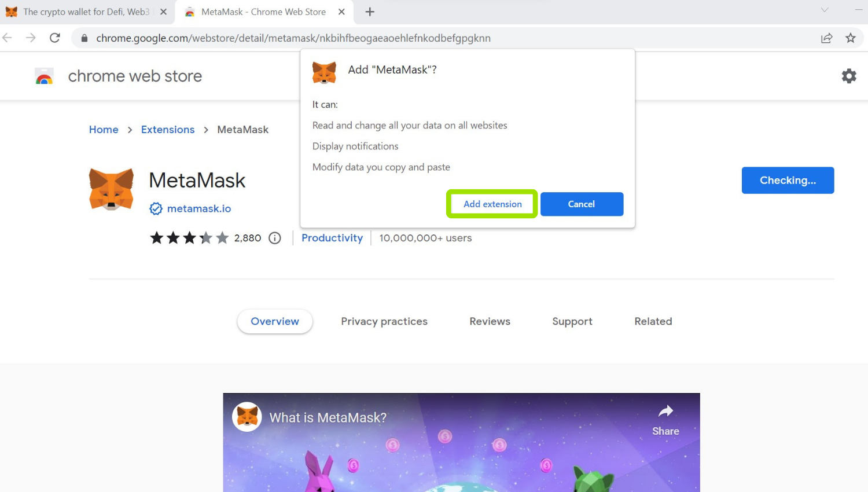Viewport: 868px width, 492px height.
Task: Click the What is MetaMask? video title
Action: point(328,417)
